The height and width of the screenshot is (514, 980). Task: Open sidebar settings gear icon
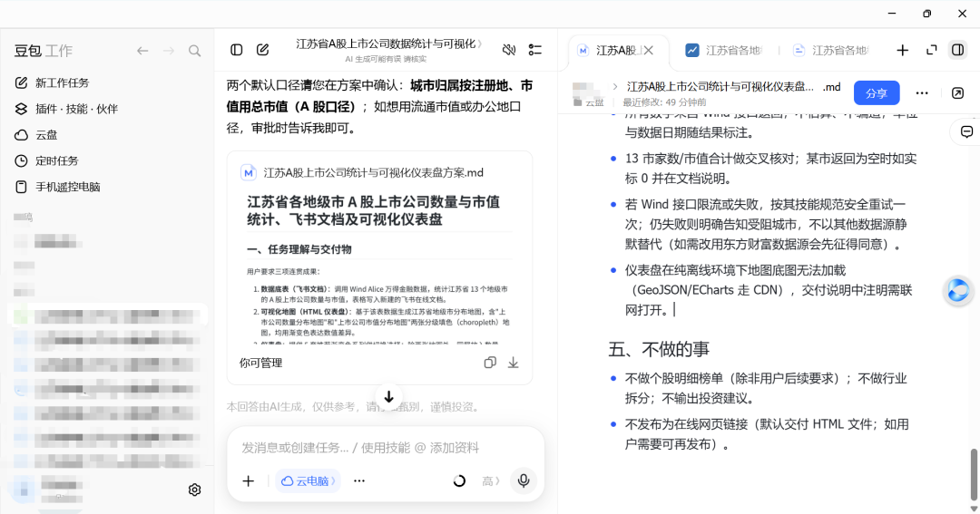[x=194, y=490]
